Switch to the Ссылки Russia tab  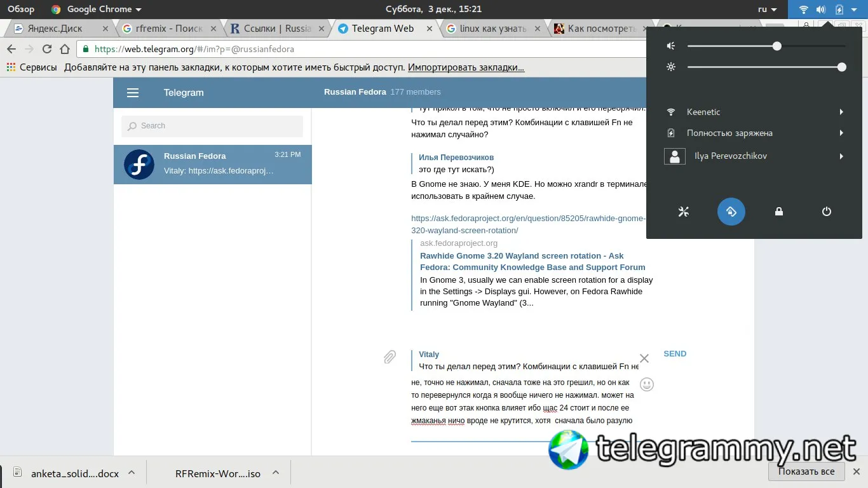(278, 29)
